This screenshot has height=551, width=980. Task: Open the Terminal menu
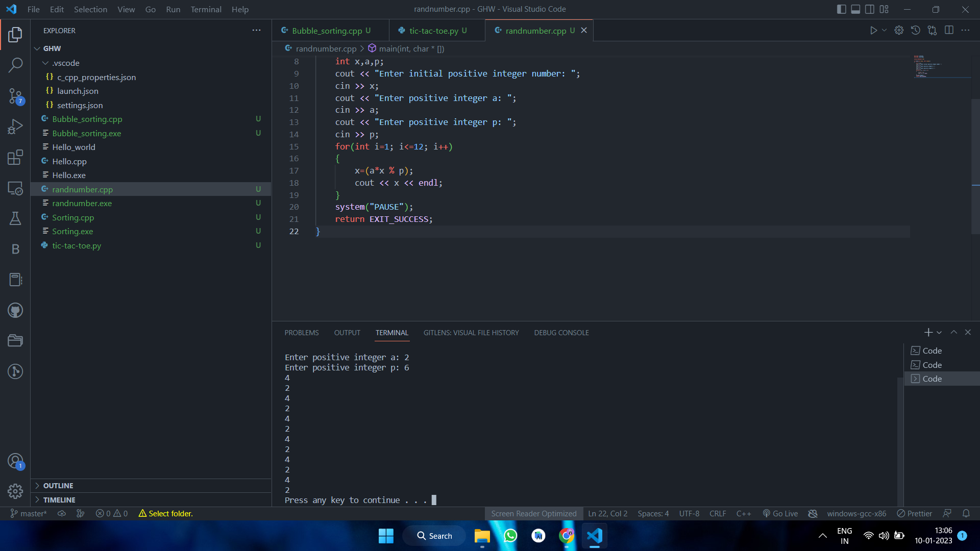206,9
